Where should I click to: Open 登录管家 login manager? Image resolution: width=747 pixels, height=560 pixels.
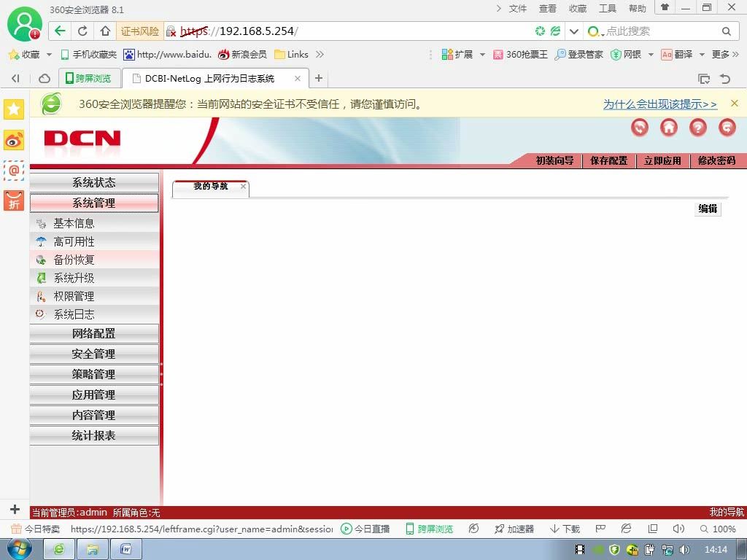pyautogui.click(x=578, y=54)
